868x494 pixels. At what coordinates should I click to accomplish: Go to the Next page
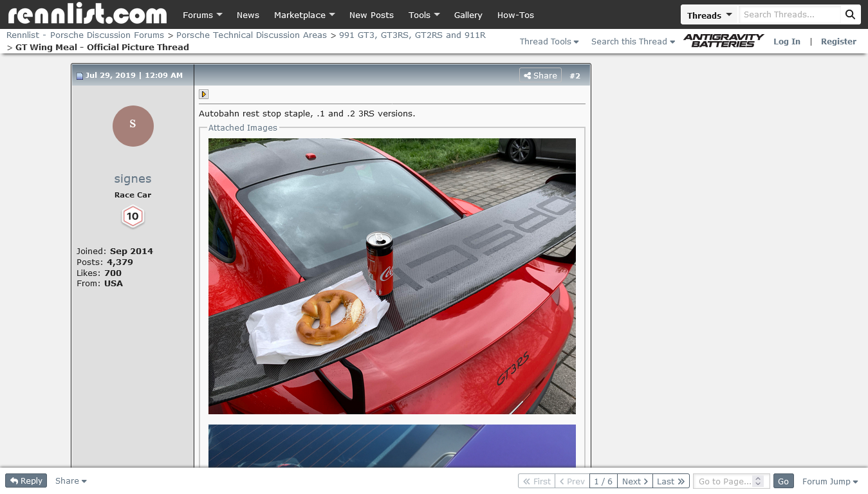(635, 481)
